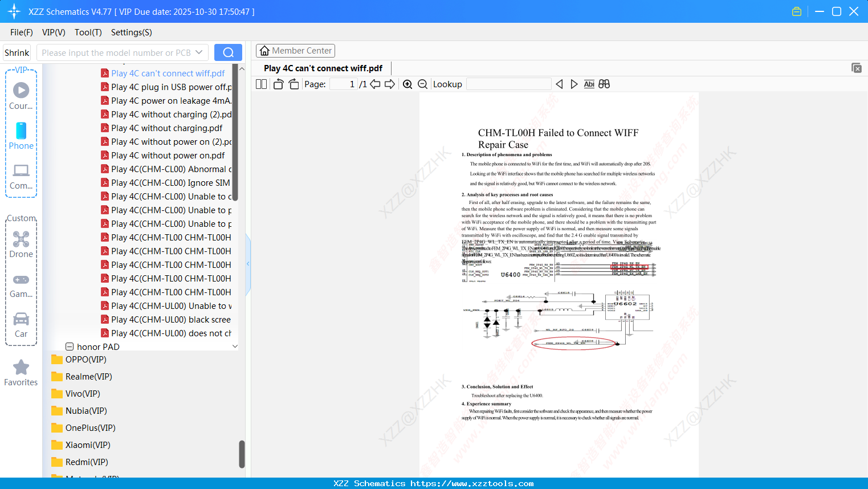Screen dimensions: 868x489
Task: Click the blue search button
Action: click(228, 52)
